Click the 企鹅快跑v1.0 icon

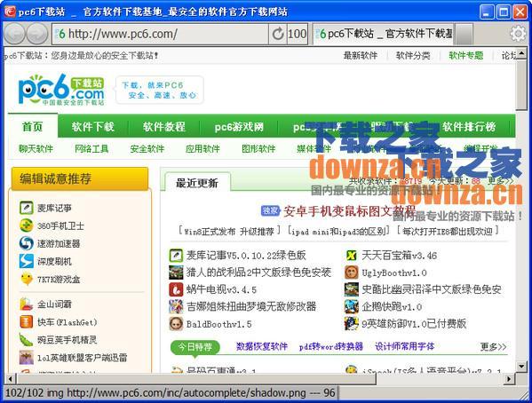(351, 306)
